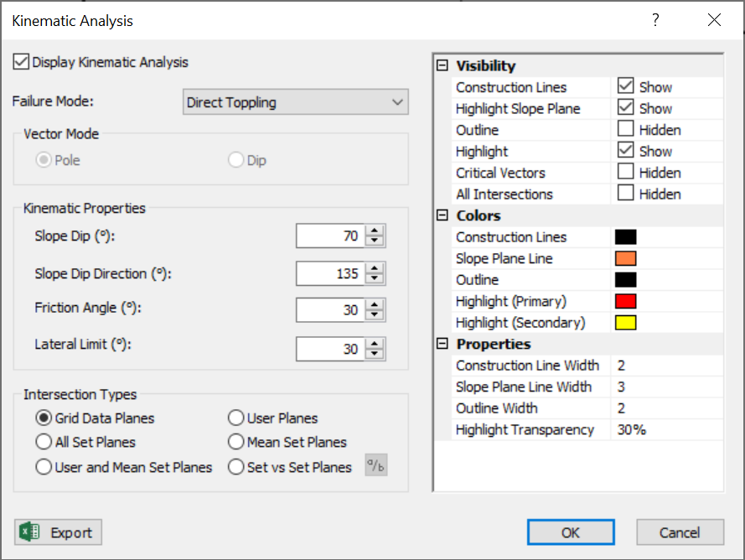Edit the Friction Angle value field

coord(332,309)
